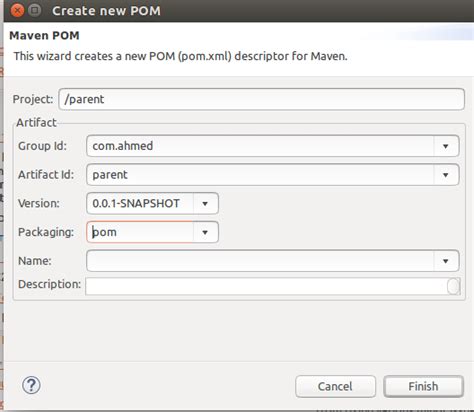
Task: Expand the Name dropdown arrow
Action: point(446,261)
